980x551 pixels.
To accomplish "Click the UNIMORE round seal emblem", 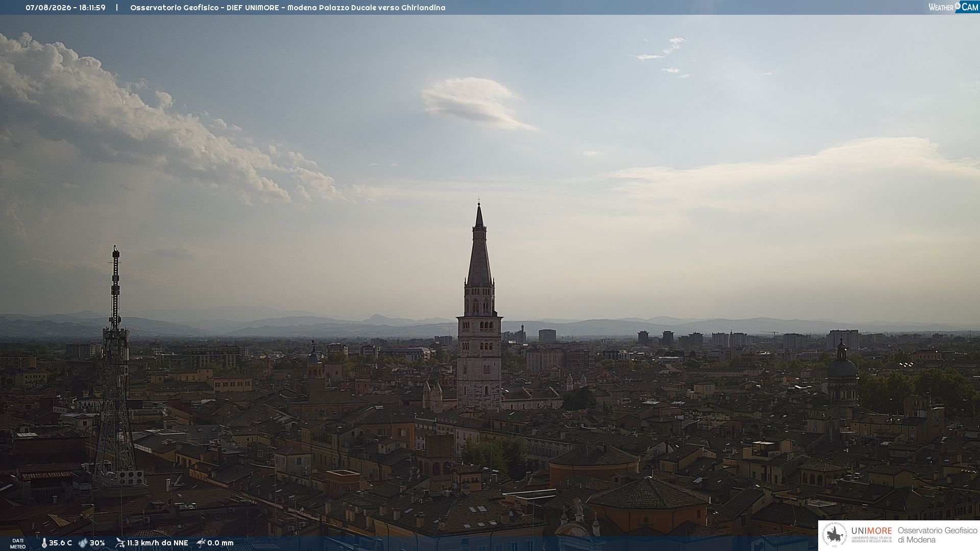I will pos(835,535).
